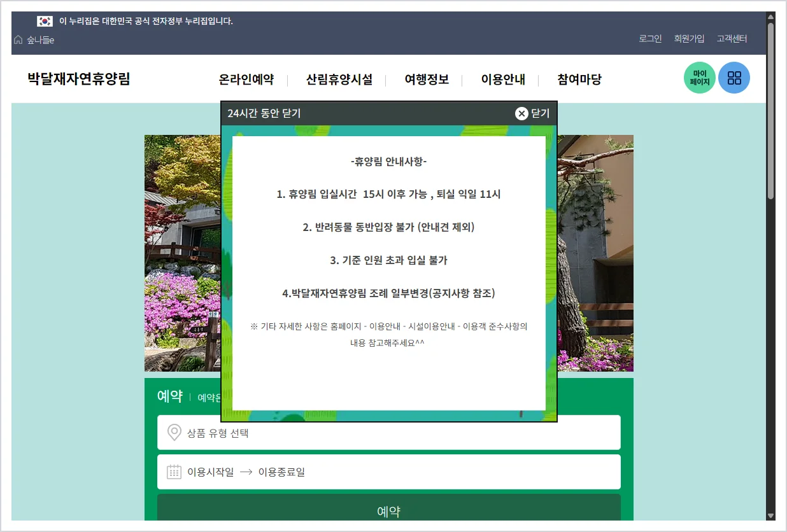Image resolution: width=787 pixels, height=532 pixels.
Task: Click the vertical scrollbar thumb
Action: coord(770,111)
